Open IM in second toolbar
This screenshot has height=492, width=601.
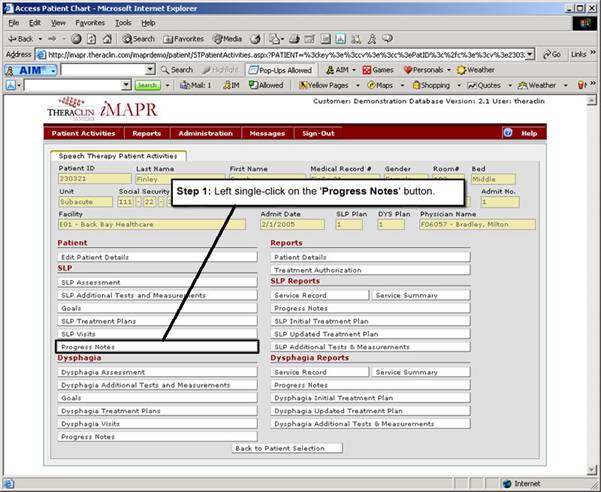232,85
